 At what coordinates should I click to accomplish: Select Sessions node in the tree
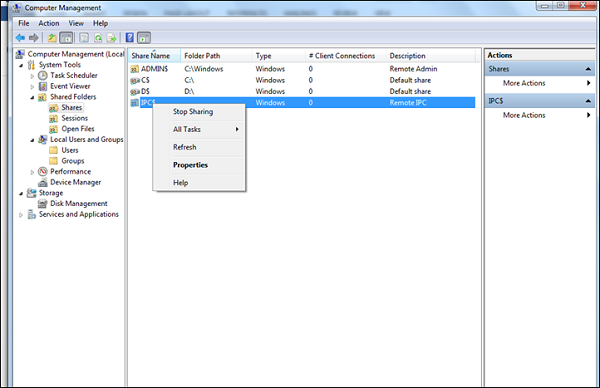[x=75, y=118]
